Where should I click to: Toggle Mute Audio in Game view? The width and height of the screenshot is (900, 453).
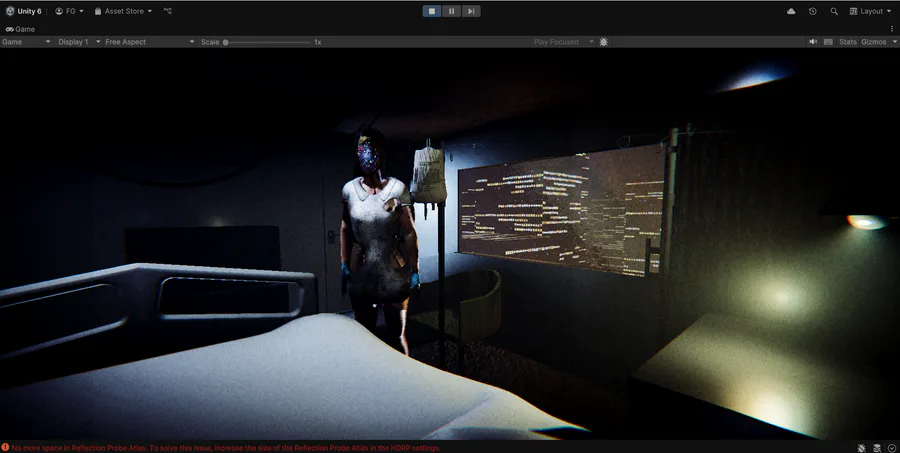point(813,42)
